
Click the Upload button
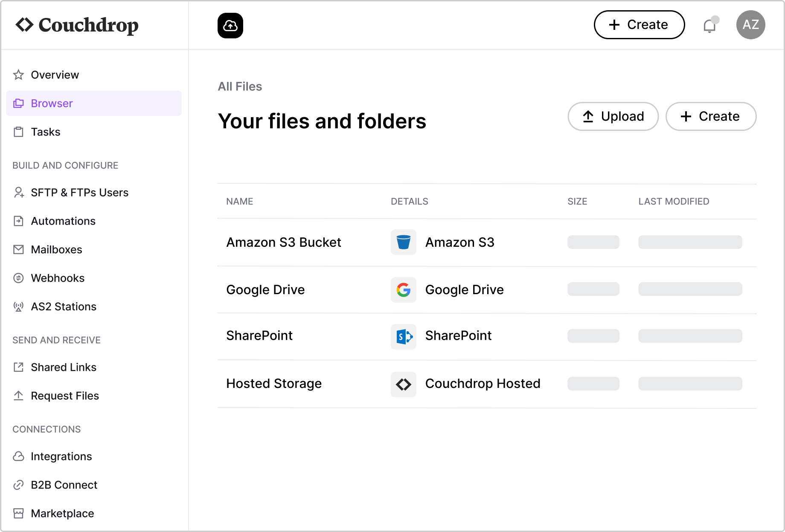[x=613, y=116]
